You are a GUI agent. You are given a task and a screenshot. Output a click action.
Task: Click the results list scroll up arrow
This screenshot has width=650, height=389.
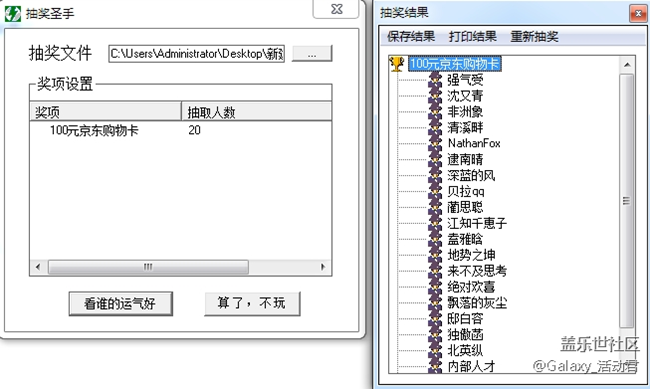627,65
